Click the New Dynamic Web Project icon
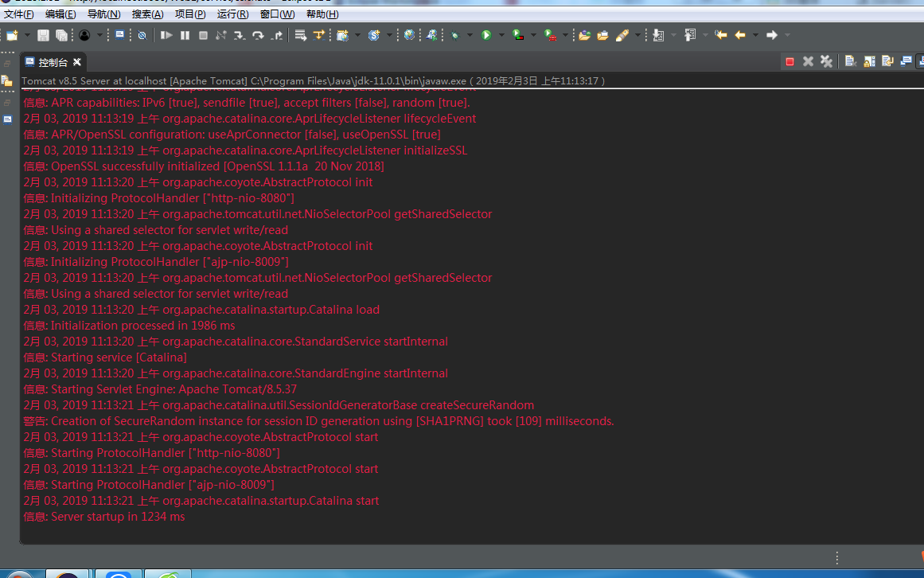The height and width of the screenshot is (578, 924). click(342, 35)
